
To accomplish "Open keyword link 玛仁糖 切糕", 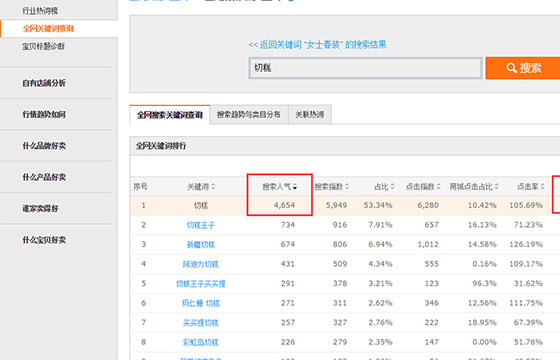I will tap(201, 303).
